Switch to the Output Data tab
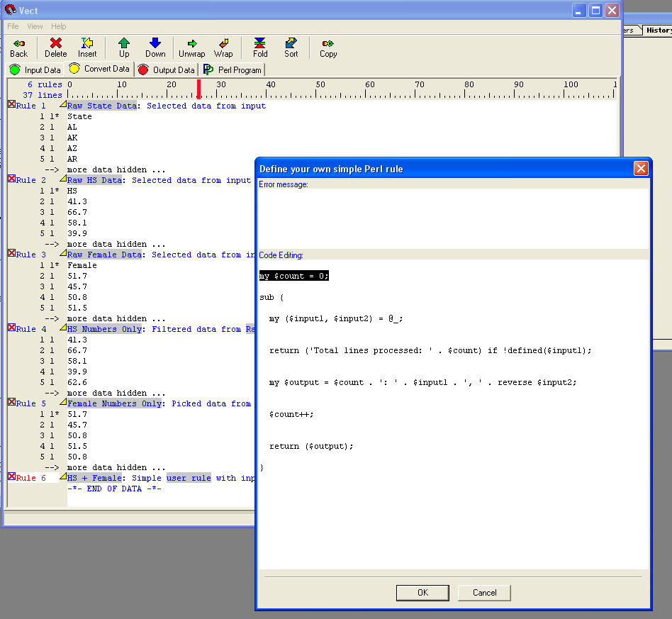Screen dimensions: 672x619 [x=166, y=69]
